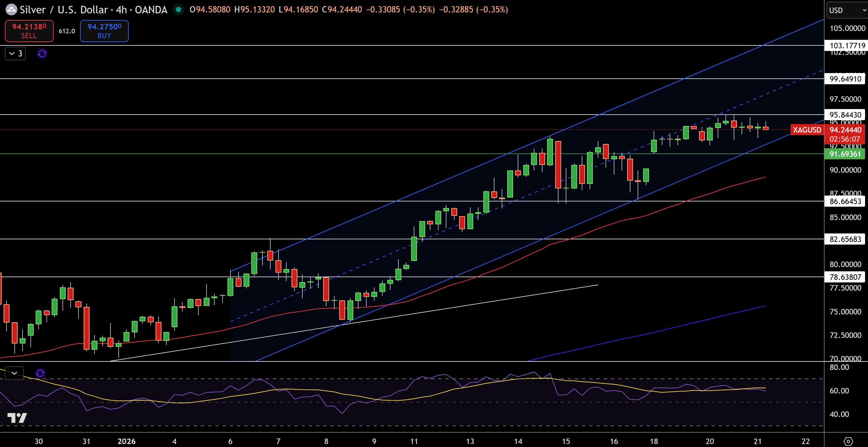868x447 pixels.
Task: Click the purple refresh icon in RSI pane
Action: (40, 373)
